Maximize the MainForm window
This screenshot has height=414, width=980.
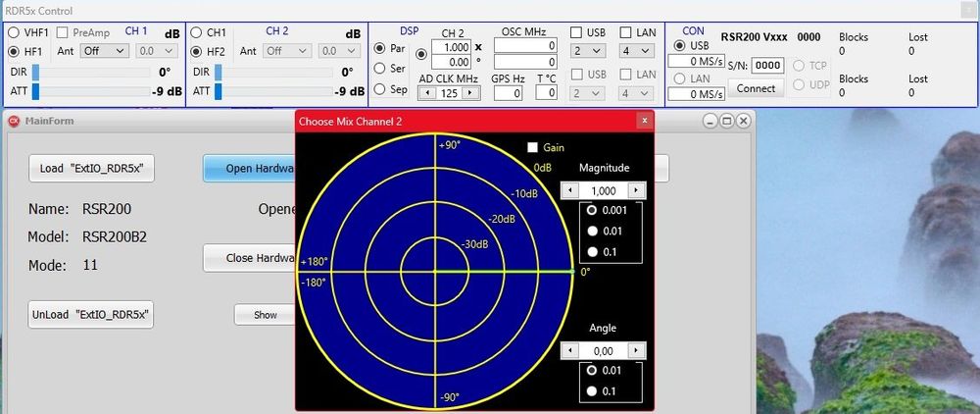[x=726, y=122]
